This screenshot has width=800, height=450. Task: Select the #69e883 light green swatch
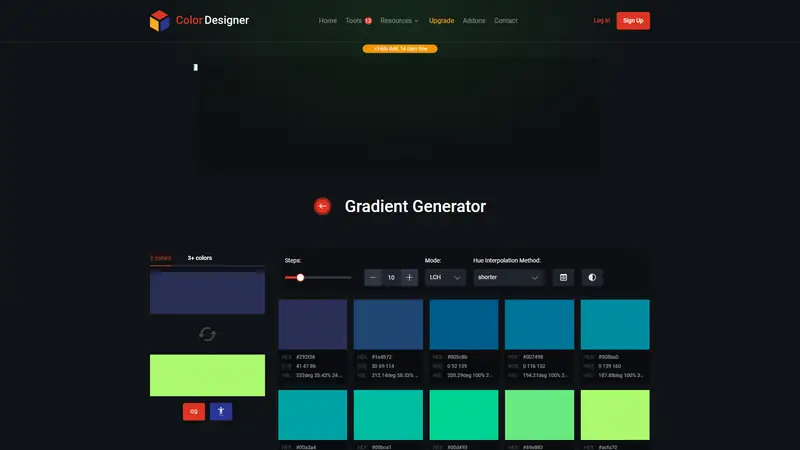coord(539,415)
